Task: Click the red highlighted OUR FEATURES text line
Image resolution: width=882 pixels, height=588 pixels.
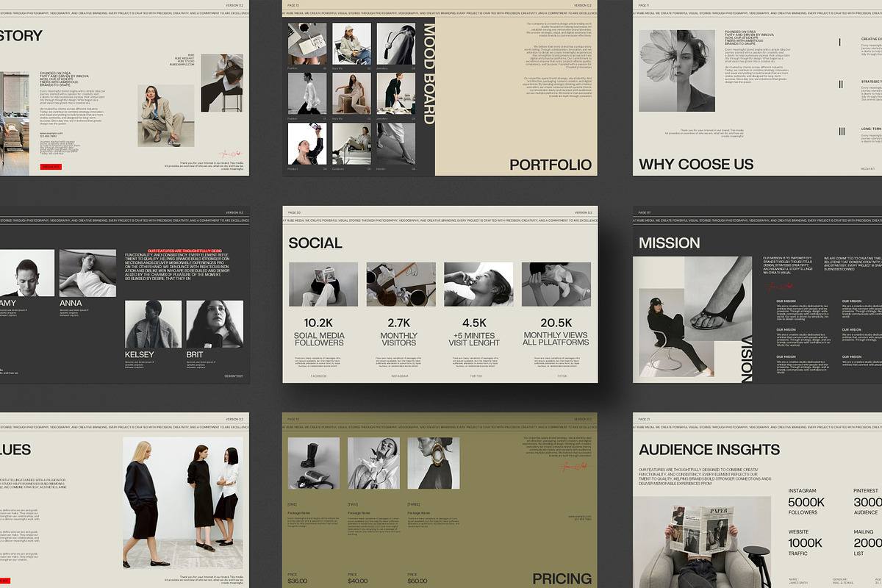Action: pyautogui.click(x=184, y=251)
